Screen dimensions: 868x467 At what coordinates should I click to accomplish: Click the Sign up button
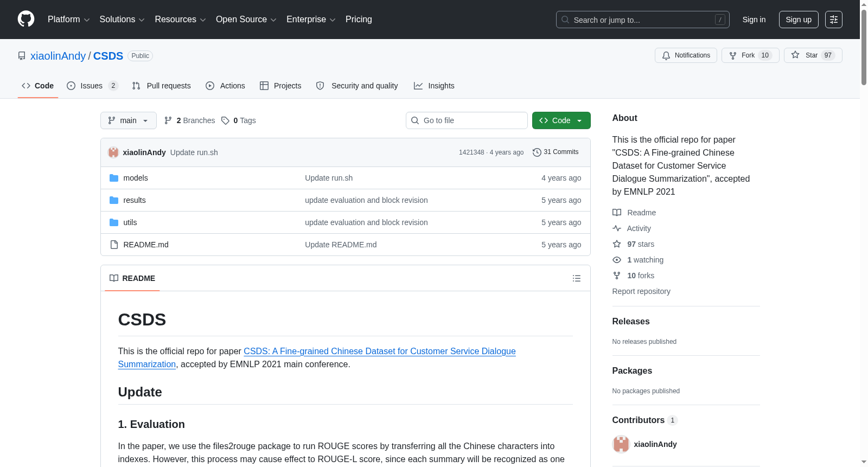(x=799, y=20)
